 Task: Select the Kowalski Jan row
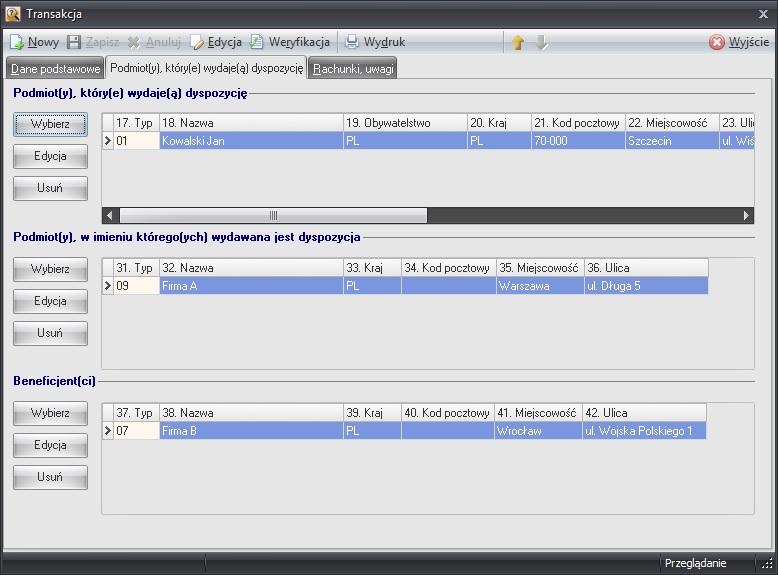(250, 142)
